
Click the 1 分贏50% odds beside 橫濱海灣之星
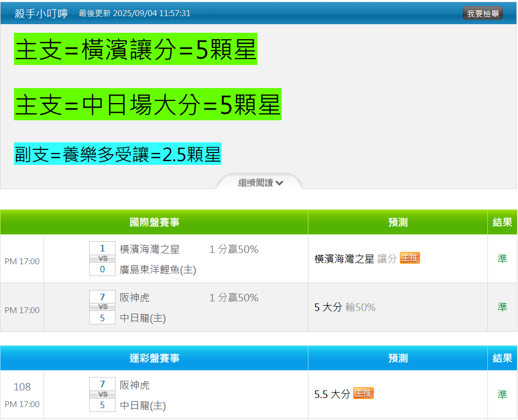pos(234,249)
